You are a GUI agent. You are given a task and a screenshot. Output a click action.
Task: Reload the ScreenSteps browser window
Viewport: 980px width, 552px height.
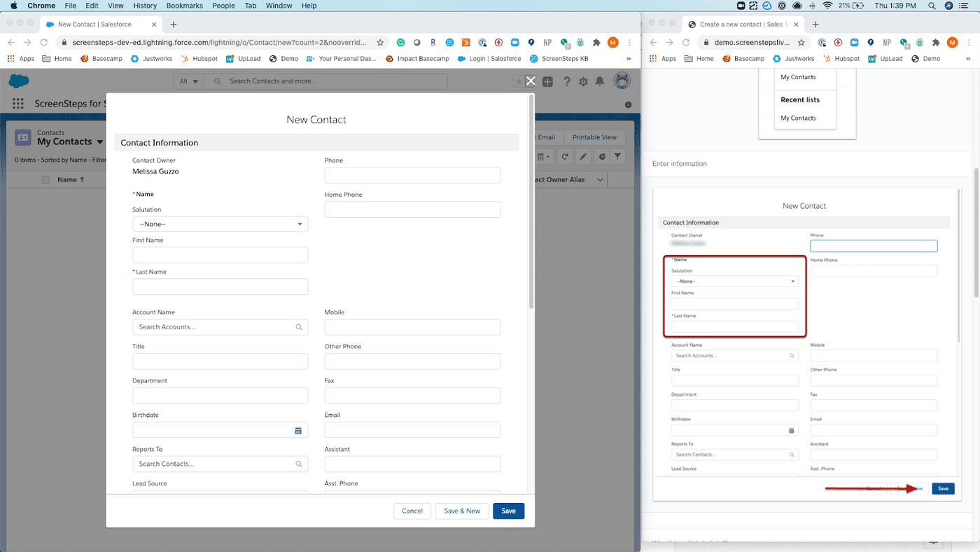(687, 42)
